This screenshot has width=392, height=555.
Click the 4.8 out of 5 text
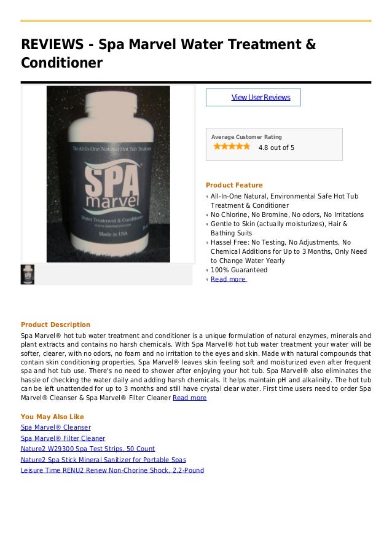point(276,148)
